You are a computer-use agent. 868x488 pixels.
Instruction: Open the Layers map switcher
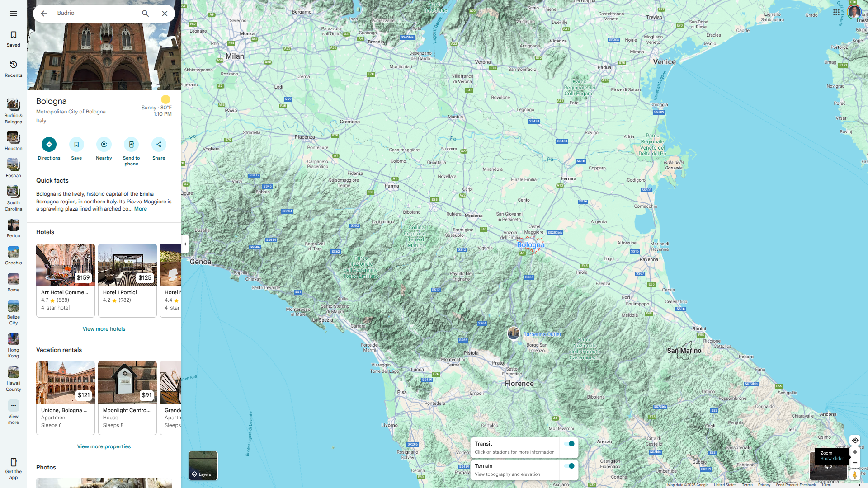(x=203, y=465)
